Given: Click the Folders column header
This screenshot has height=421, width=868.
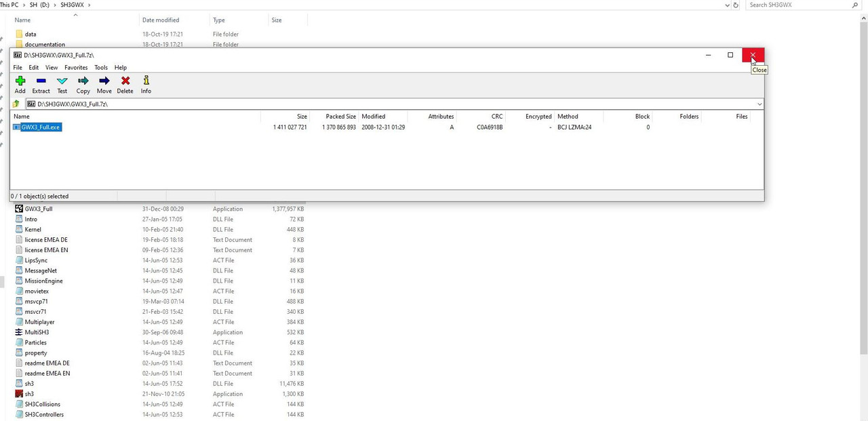Looking at the screenshot, I should [676, 117].
